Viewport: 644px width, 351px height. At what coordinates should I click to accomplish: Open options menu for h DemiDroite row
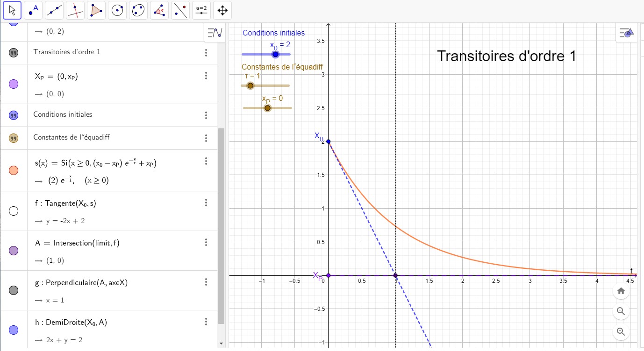(206, 322)
